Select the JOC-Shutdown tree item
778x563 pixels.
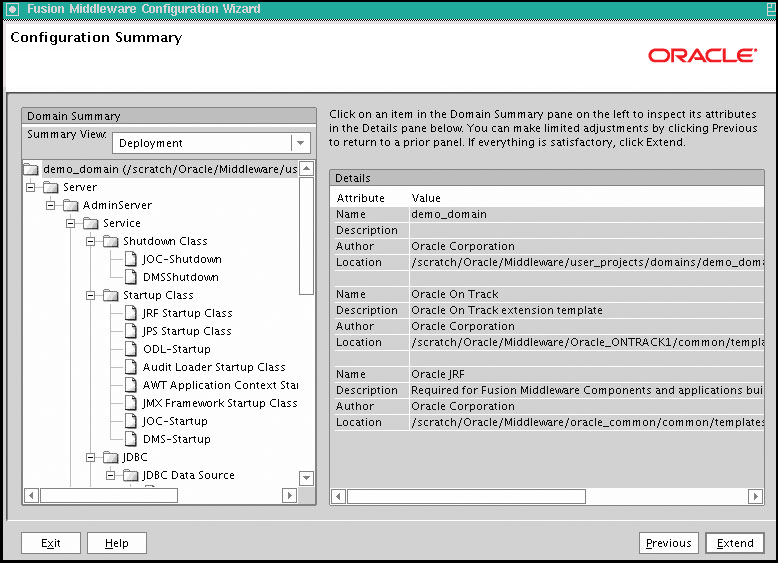coord(182,259)
